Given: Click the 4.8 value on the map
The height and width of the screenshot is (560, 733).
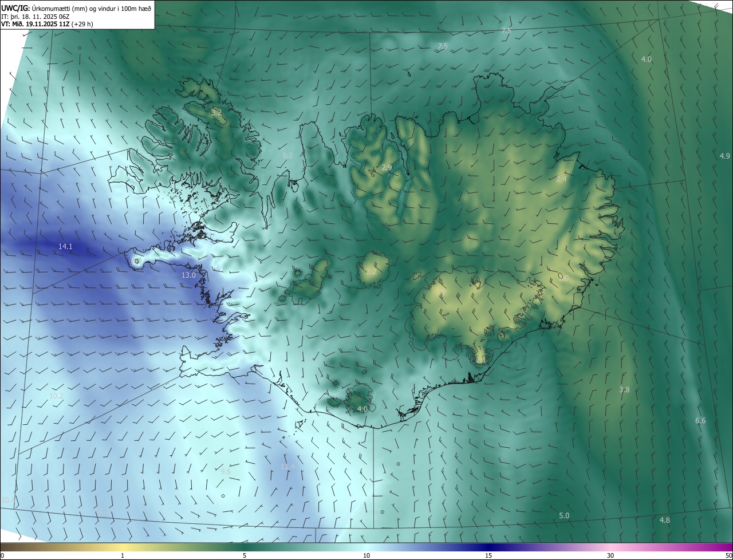Looking at the screenshot, I should (665, 520).
